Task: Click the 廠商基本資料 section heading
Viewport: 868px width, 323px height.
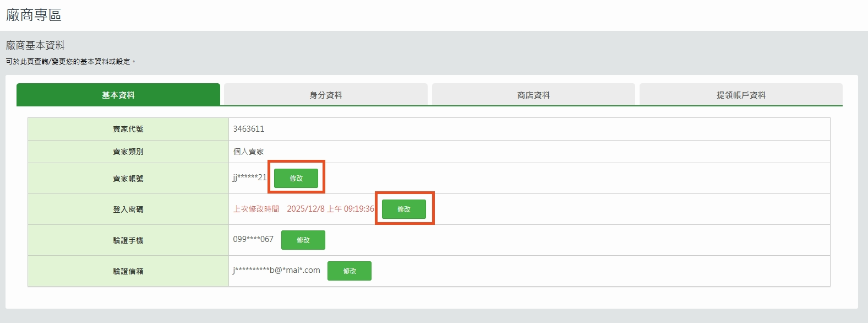Action: [x=35, y=45]
